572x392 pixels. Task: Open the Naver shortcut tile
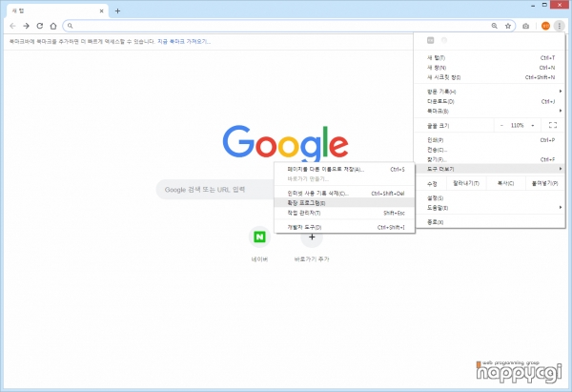(259, 237)
